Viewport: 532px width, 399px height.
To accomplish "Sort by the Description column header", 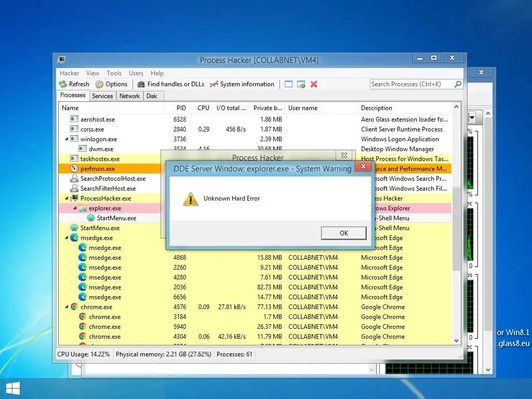I will point(405,108).
